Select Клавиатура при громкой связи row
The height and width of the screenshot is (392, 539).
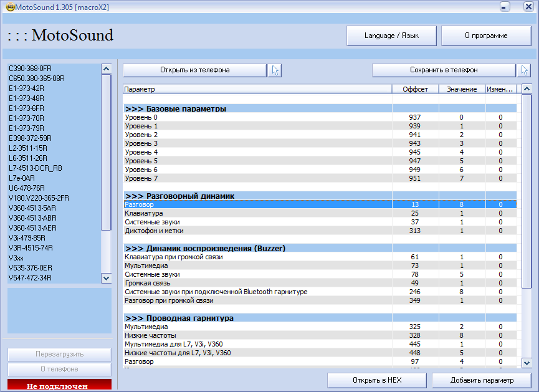320,257
